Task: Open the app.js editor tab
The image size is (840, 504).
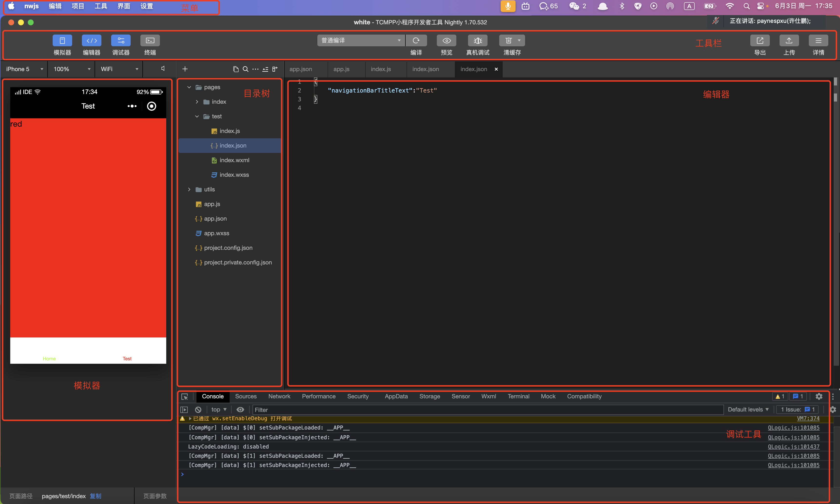Action: [x=341, y=69]
